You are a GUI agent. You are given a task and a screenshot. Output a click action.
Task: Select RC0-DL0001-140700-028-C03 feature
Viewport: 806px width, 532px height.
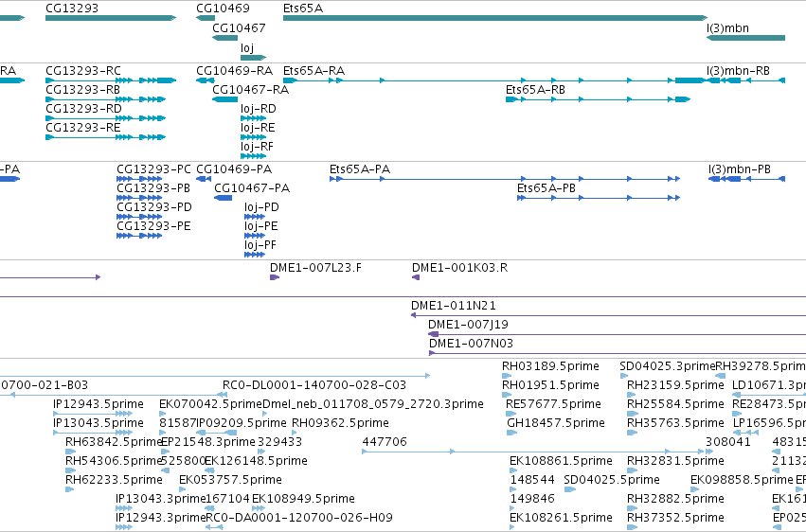[314, 385]
